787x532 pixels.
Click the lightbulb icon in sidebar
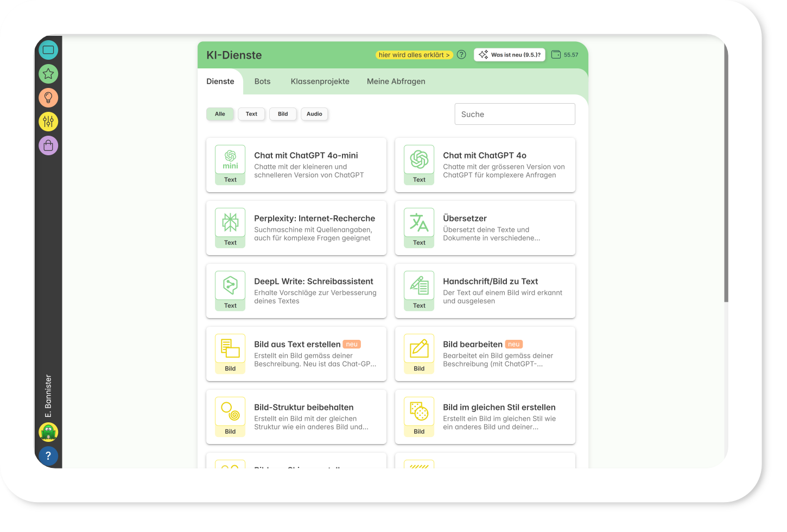(48, 98)
